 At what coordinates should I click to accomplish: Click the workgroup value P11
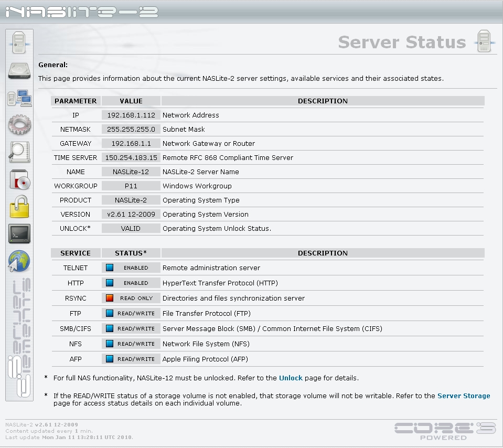(x=131, y=186)
